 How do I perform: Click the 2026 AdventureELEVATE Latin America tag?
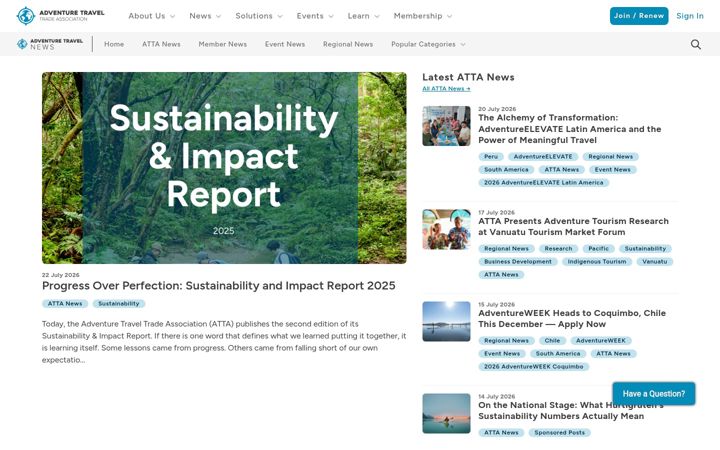pos(544,182)
